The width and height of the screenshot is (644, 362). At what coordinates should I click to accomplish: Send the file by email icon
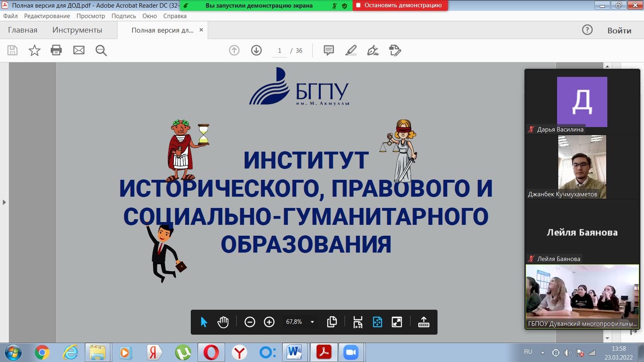pos(79,50)
